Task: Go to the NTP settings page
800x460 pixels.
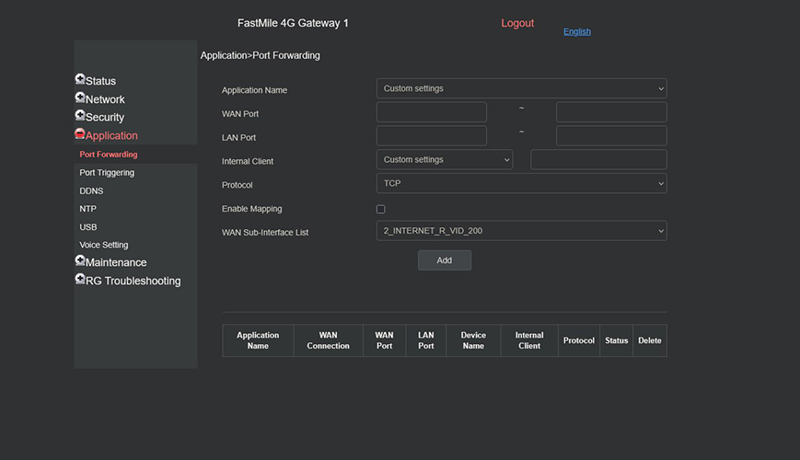Action: [88, 209]
